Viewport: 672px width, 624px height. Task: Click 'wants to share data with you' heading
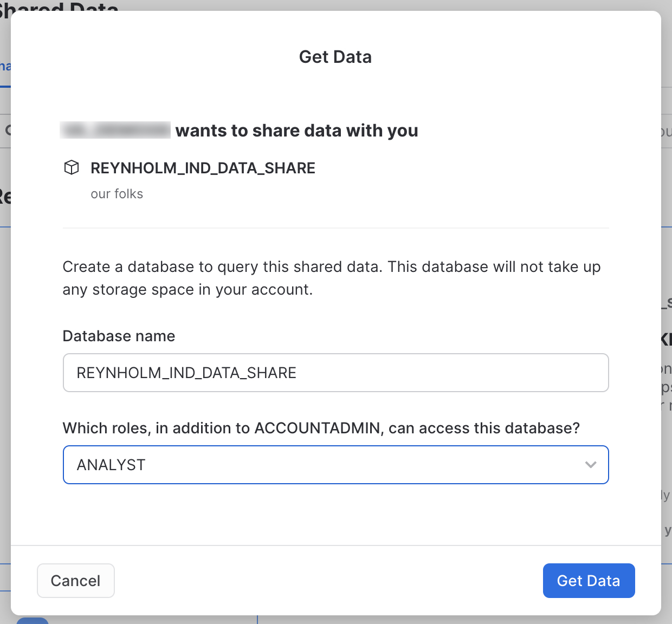296,131
